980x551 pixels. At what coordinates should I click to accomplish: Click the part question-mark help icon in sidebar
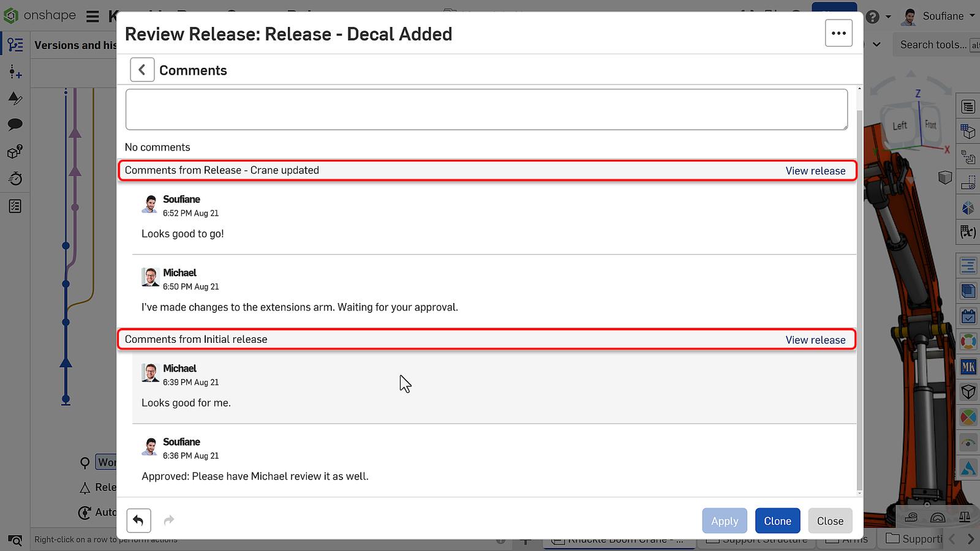[15, 152]
